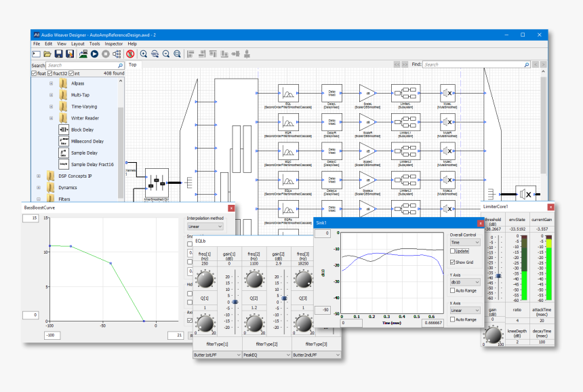Viewport: 583px width, 392px height.
Task: Open the Y Axis db10 dropdown
Action: [x=466, y=281]
